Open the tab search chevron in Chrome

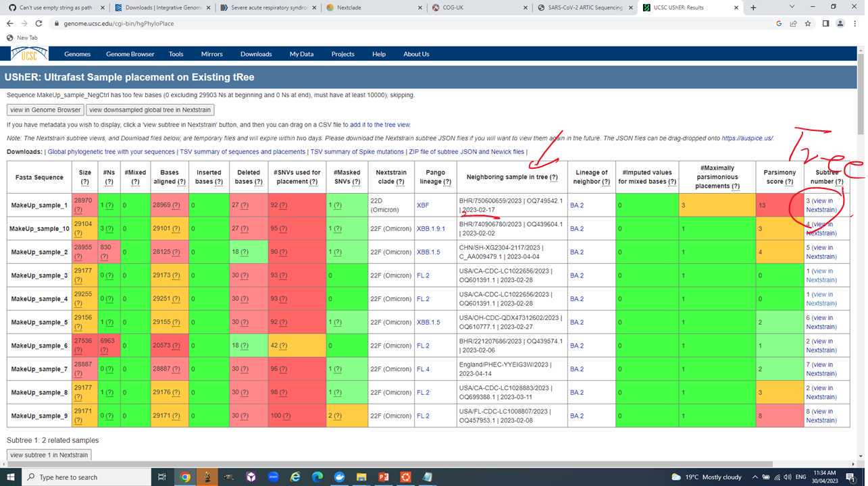[790, 7]
